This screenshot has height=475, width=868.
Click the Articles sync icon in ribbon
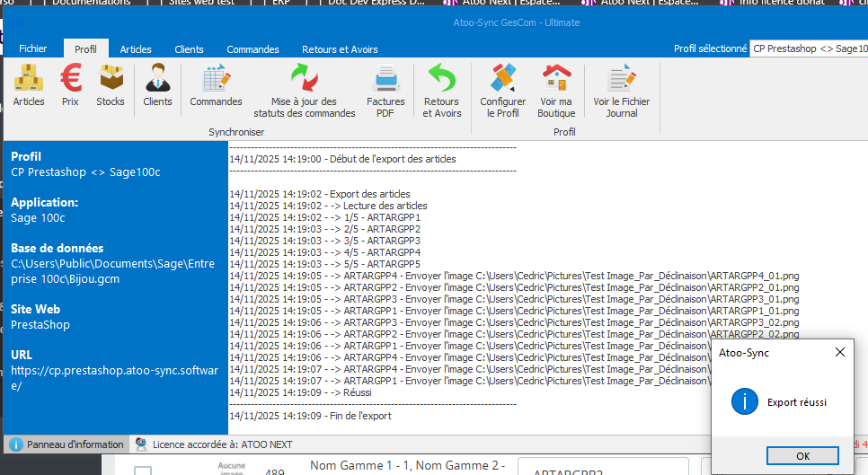pyautogui.click(x=29, y=78)
